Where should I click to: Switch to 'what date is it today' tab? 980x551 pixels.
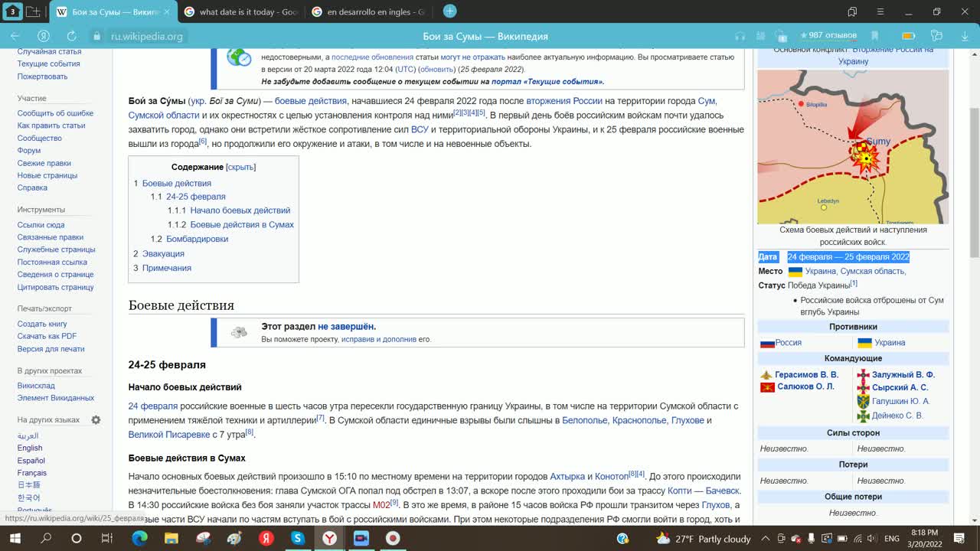pos(242,11)
